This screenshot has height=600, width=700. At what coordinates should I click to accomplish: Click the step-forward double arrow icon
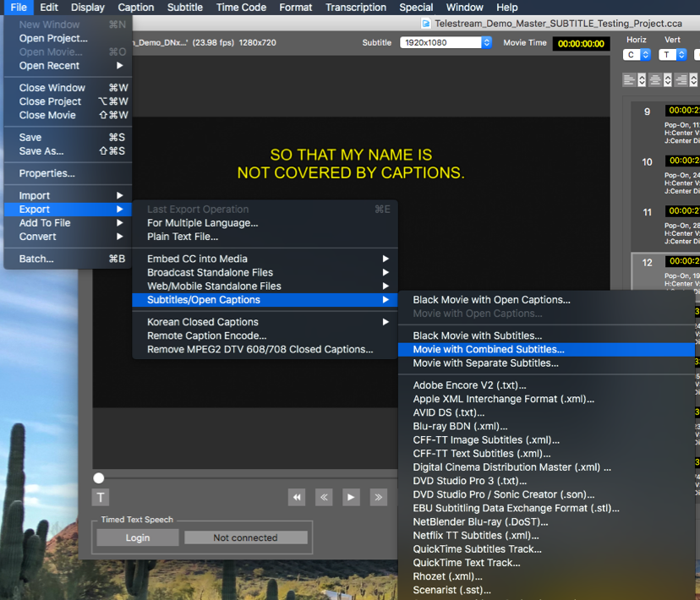[x=378, y=497]
